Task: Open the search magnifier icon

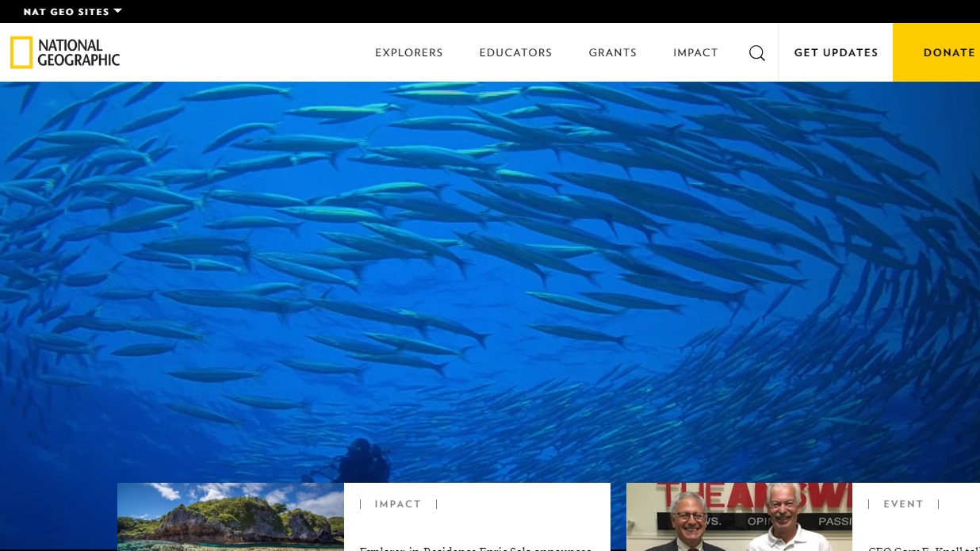Action: pos(756,52)
